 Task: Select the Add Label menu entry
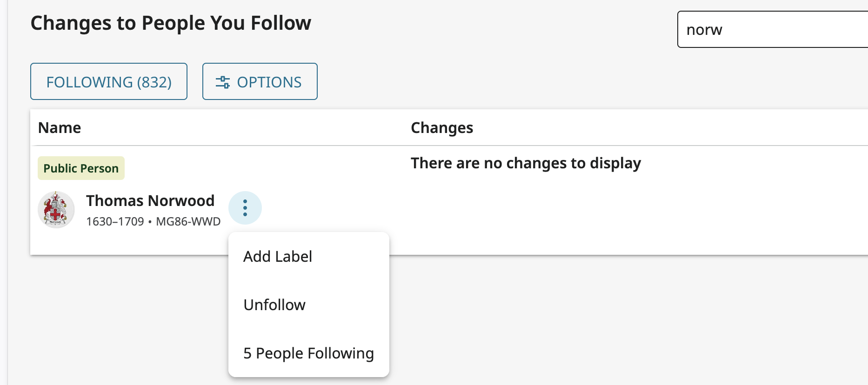[x=278, y=256]
